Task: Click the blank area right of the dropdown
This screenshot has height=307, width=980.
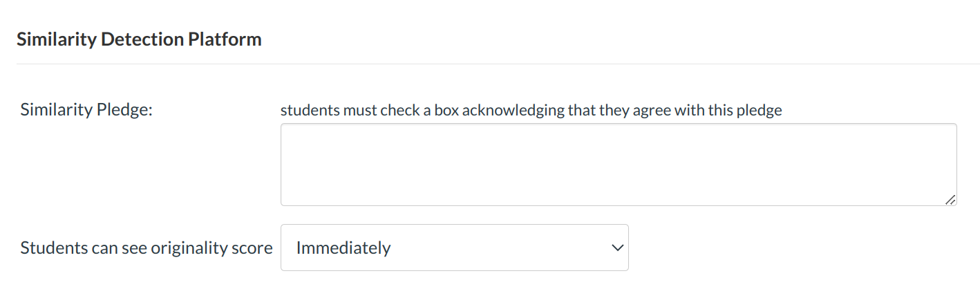Action: pyautogui.click(x=795, y=248)
